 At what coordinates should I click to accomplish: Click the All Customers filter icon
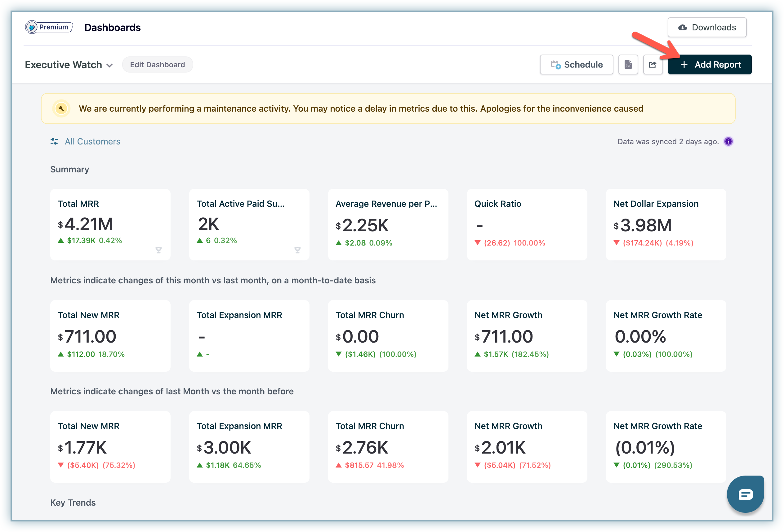click(54, 142)
